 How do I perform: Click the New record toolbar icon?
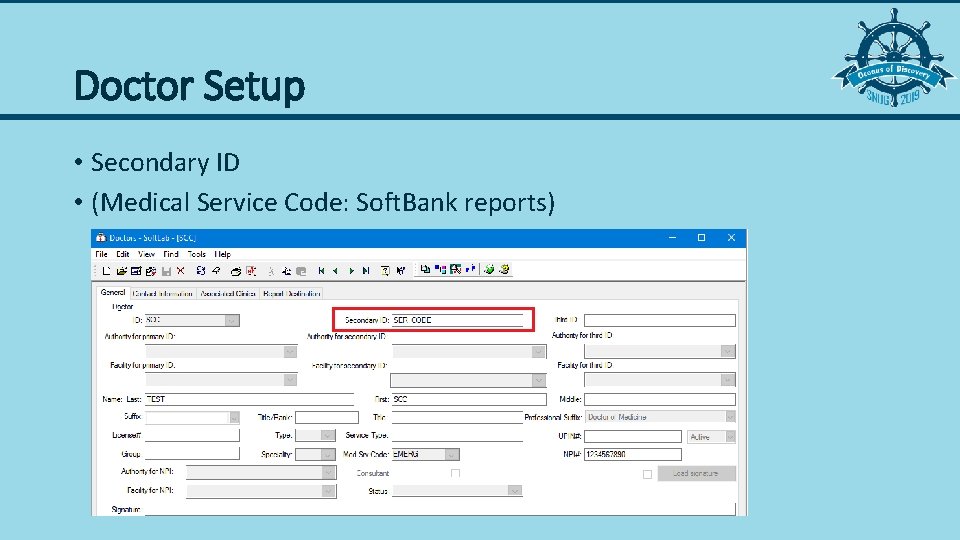pos(107,271)
